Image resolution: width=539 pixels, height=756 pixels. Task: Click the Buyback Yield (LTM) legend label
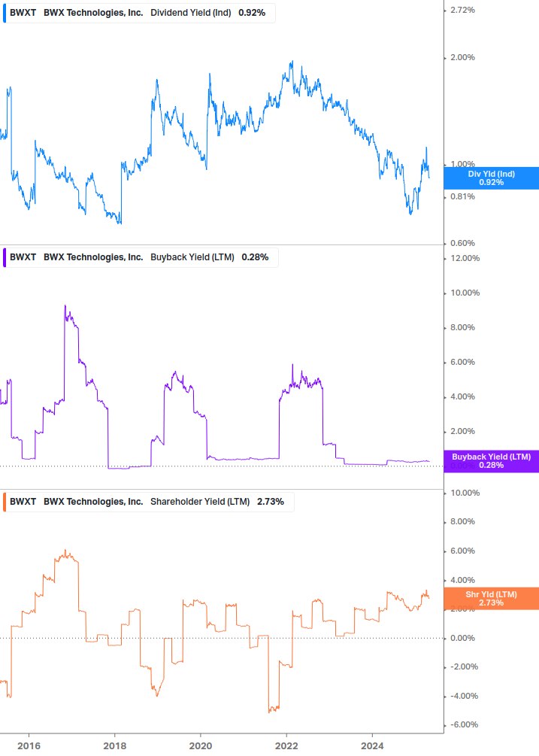192,257
